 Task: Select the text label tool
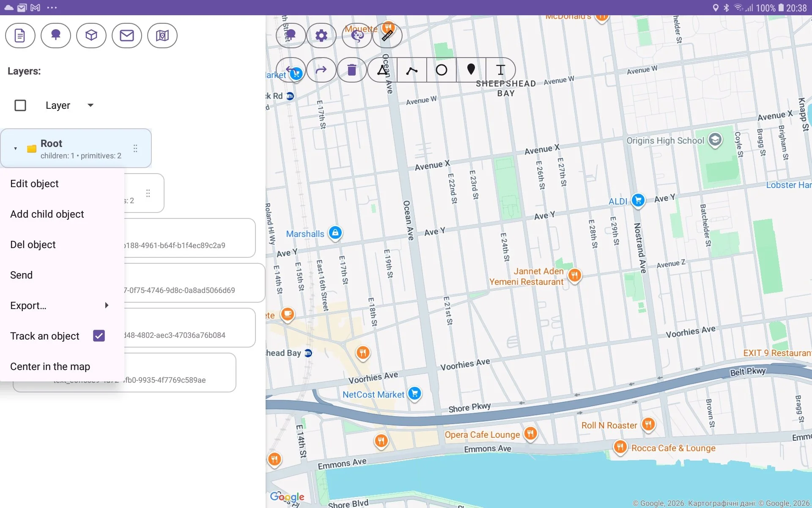coord(501,70)
